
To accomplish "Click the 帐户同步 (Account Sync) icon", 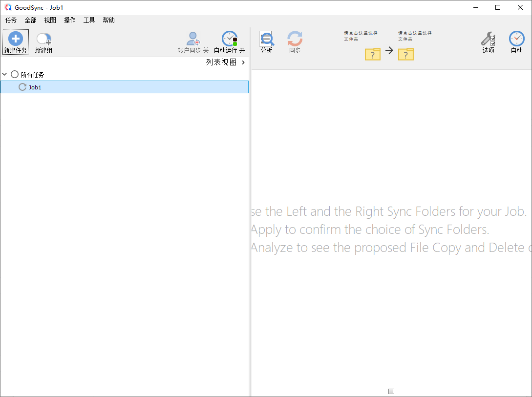I will pyautogui.click(x=192, y=38).
